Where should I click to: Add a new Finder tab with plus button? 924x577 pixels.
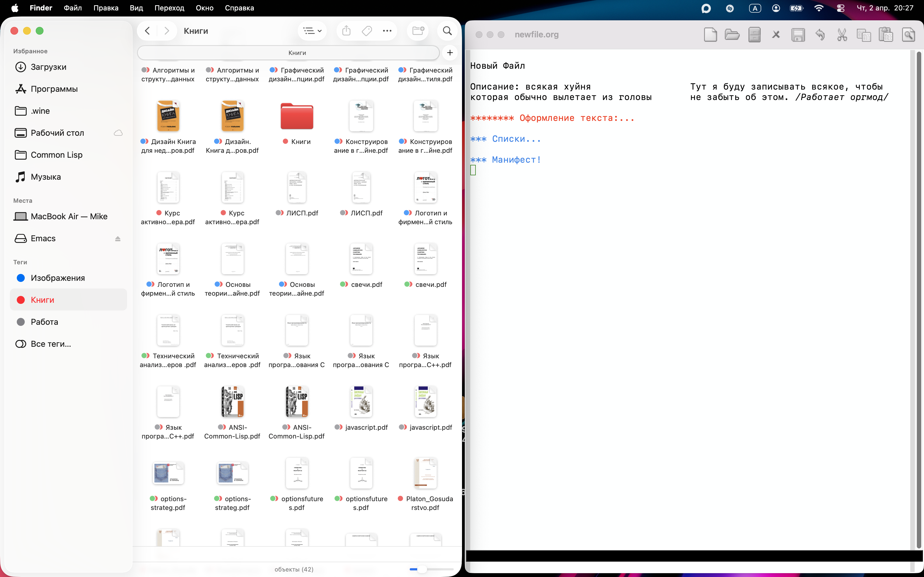[x=450, y=53]
